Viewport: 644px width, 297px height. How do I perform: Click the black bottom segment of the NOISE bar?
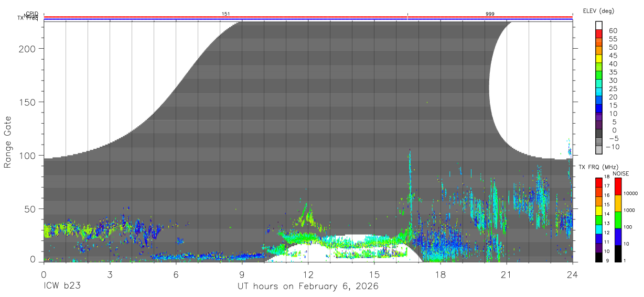(x=618, y=254)
